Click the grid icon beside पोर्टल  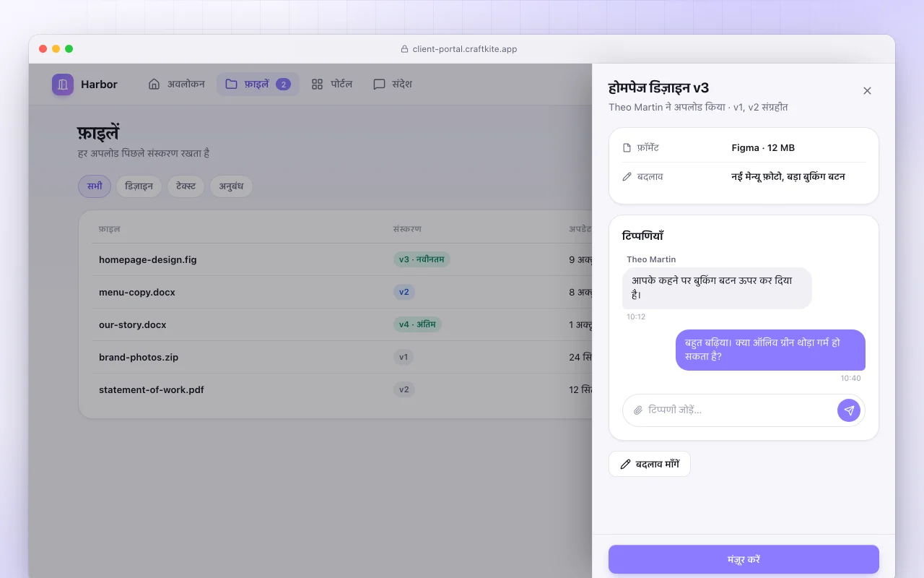coord(317,85)
